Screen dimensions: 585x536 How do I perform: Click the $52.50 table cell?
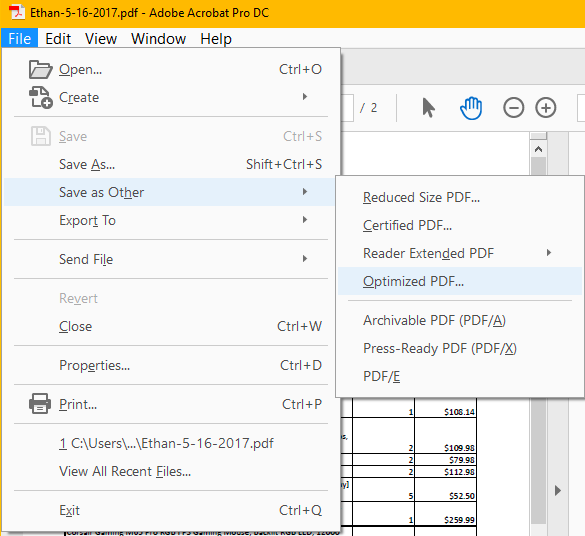(445, 490)
